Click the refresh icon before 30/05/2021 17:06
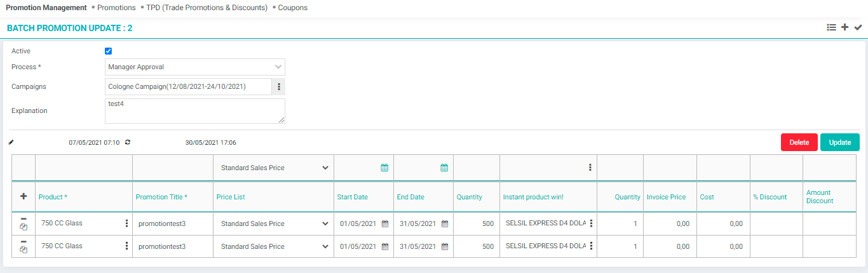 tap(128, 142)
